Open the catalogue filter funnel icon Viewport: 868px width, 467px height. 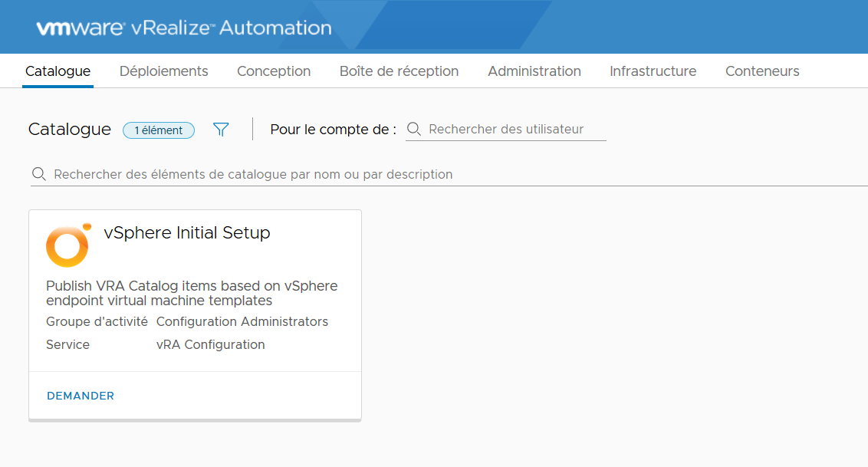pyautogui.click(x=221, y=130)
